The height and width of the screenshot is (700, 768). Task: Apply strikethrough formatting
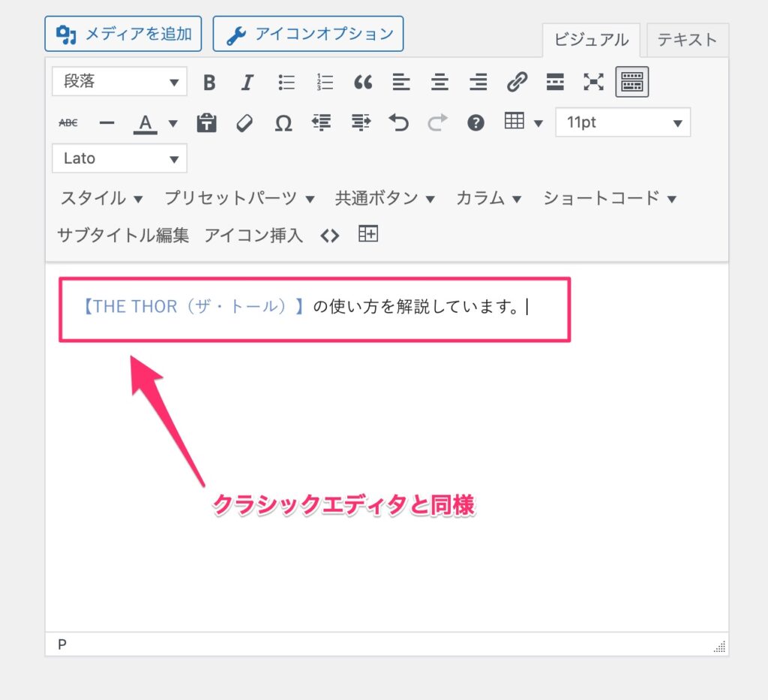68,122
